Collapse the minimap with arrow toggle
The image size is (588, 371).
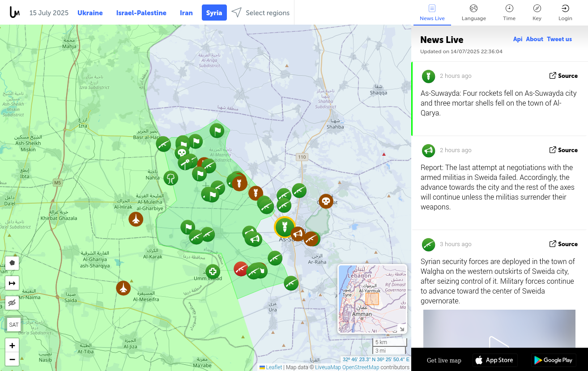pyautogui.click(x=402, y=329)
